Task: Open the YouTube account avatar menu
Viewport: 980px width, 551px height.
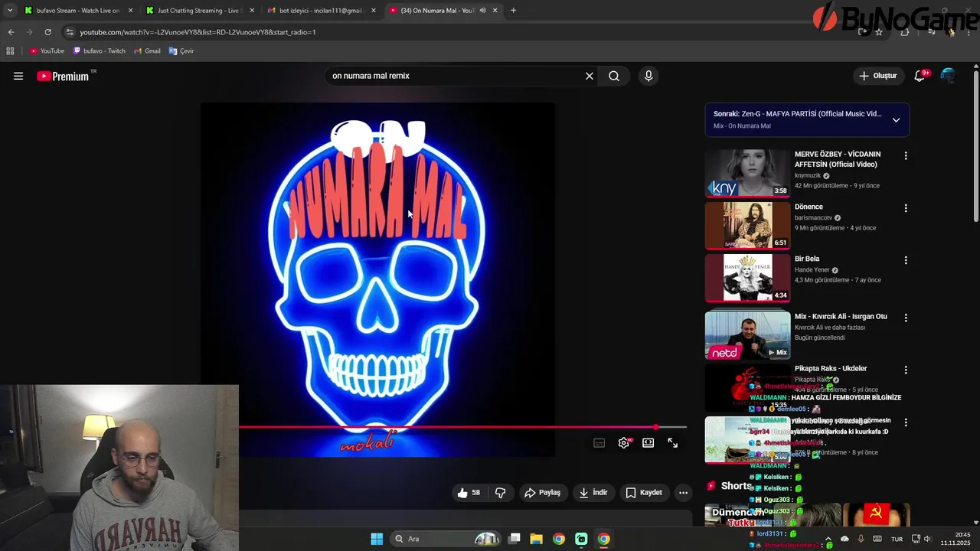Action: [x=948, y=76]
